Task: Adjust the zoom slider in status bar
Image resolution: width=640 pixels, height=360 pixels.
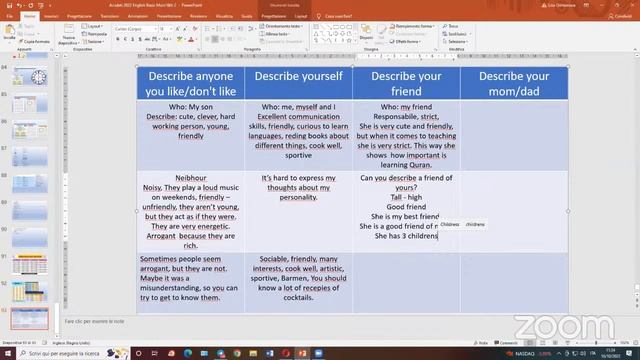Action: (x=595, y=343)
